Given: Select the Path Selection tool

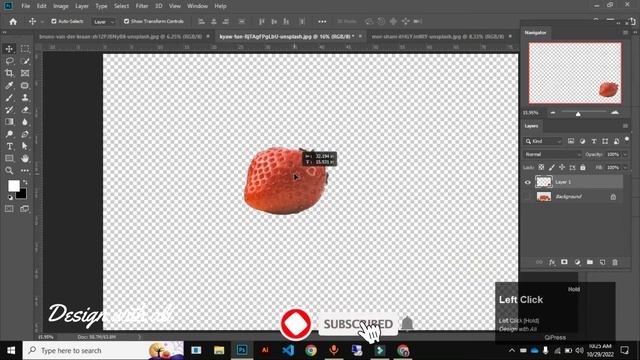Looking at the screenshot, I should click(x=25, y=146).
